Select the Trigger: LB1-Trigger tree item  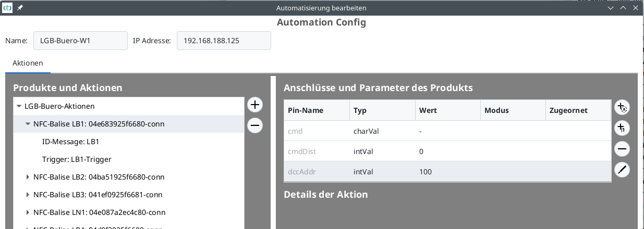[77, 159]
